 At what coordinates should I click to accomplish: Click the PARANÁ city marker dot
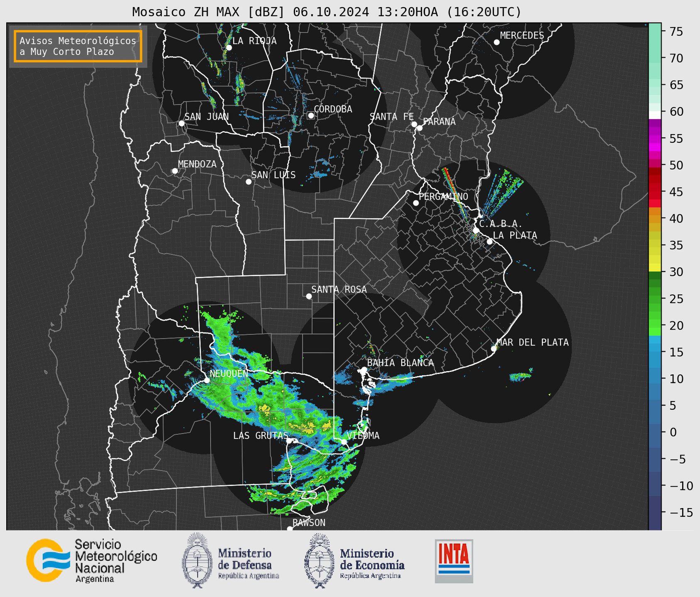tap(420, 128)
